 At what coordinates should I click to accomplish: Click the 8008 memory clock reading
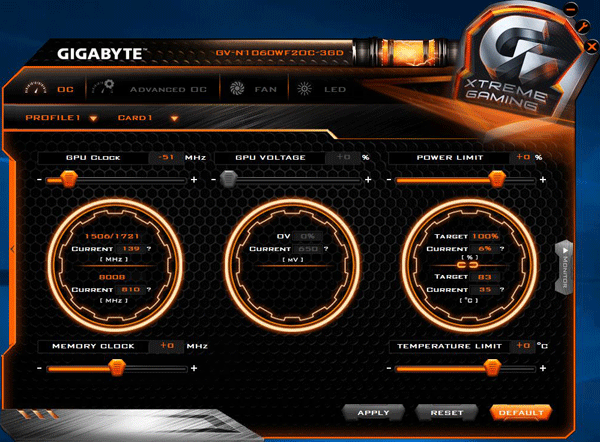pos(112,277)
